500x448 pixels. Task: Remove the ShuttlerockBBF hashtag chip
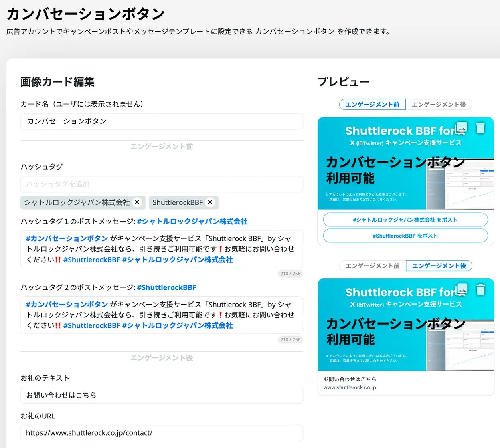coord(210,202)
